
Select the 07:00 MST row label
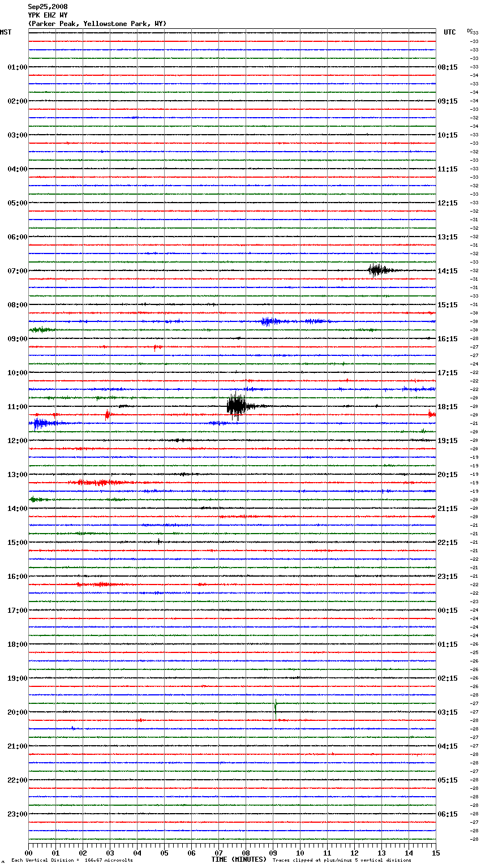tap(17, 271)
